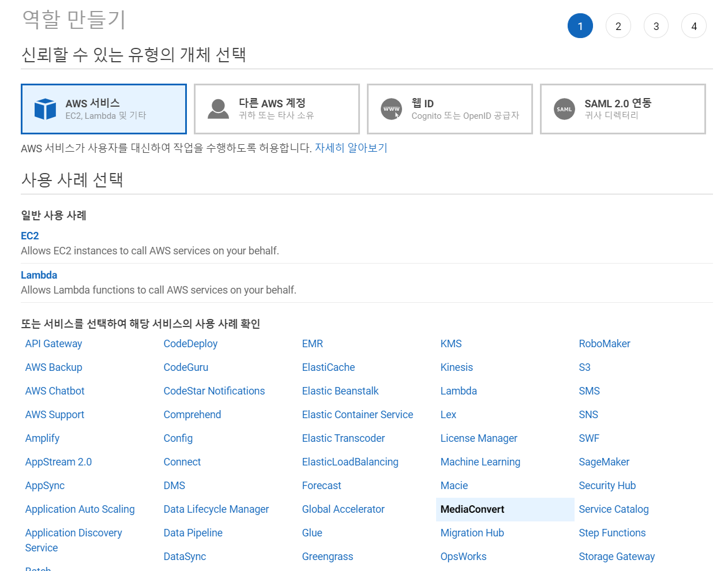Viewport: 728px width, 571px height.
Task: Select the 웹 ID entity card
Action: (450, 109)
